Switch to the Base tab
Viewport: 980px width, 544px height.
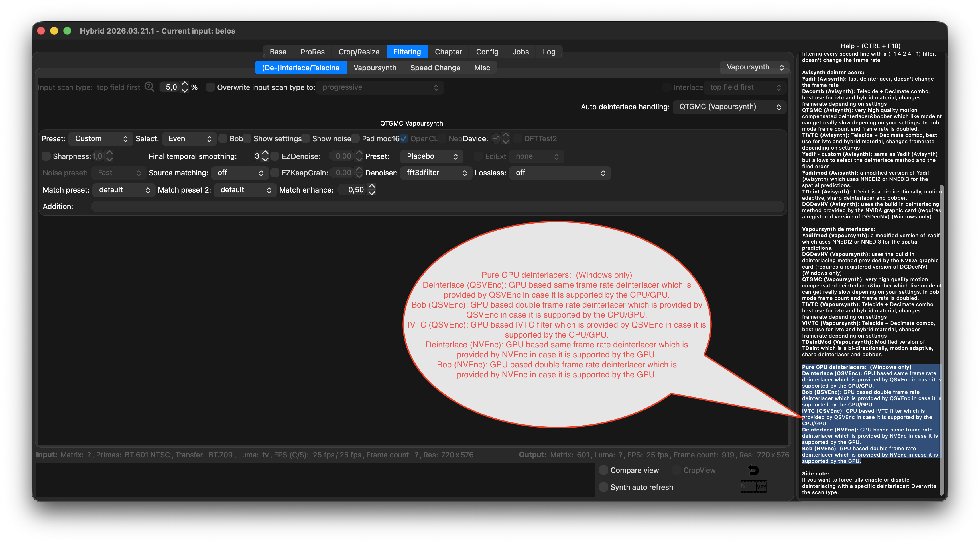(x=278, y=52)
